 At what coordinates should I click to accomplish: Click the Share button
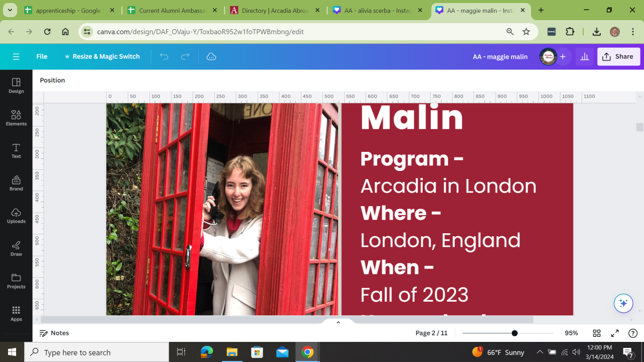point(618,57)
